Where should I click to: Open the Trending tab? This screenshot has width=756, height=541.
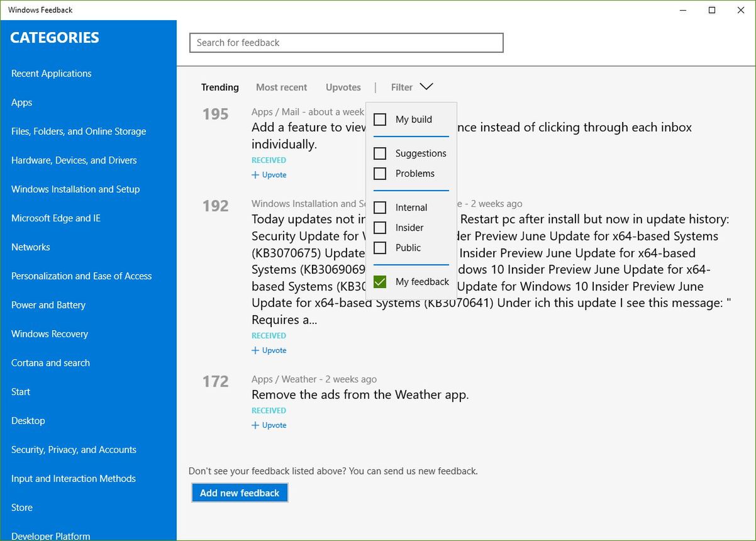[220, 87]
